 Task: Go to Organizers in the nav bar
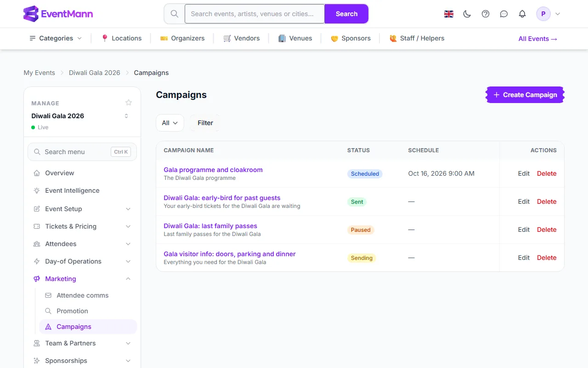182,38
